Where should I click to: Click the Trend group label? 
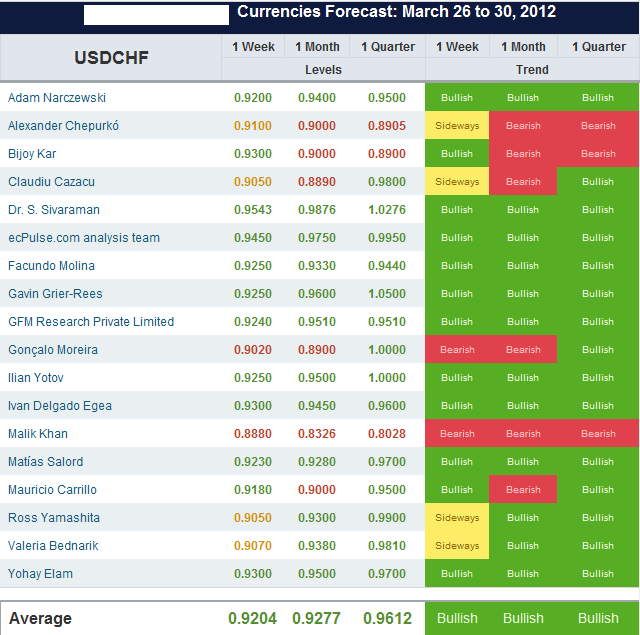[x=532, y=70]
